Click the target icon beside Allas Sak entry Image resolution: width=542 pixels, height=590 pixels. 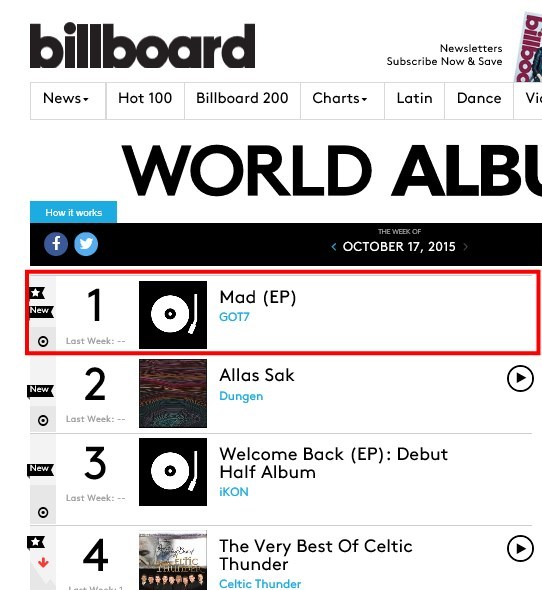43,420
